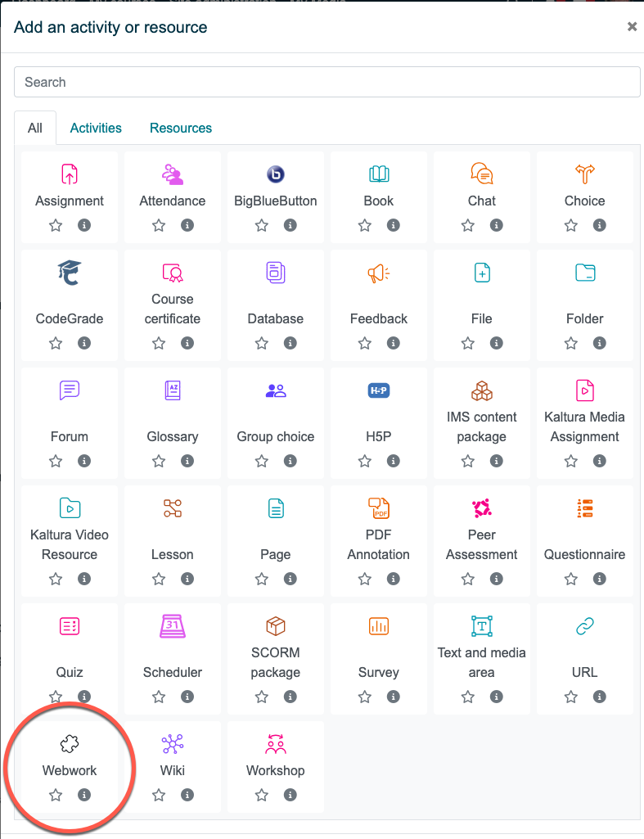Switch to the Activities tab
The height and width of the screenshot is (839, 644).
click(96, 128)
